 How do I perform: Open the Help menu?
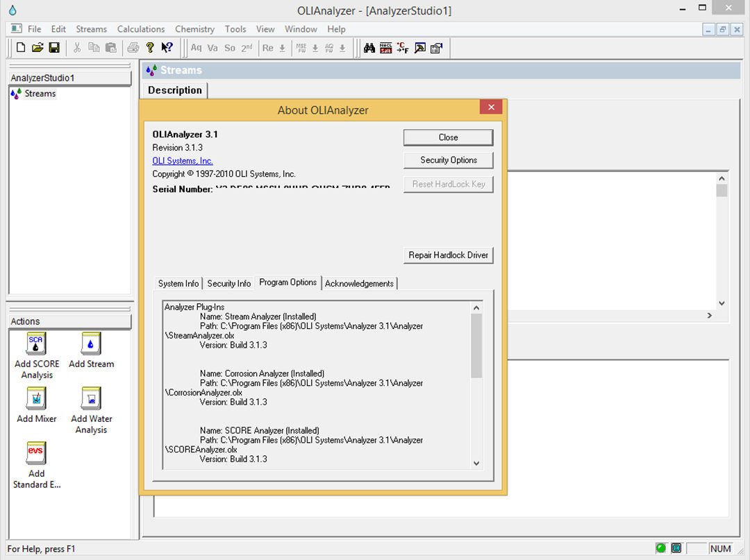pyautogui.click(x=336, y=29)
